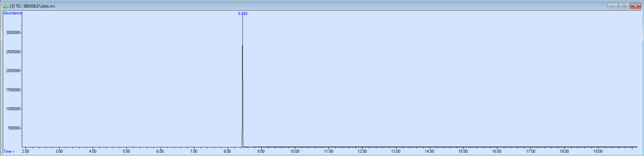Click the TIC window title icon
The image size is (644, 156).
6,6
